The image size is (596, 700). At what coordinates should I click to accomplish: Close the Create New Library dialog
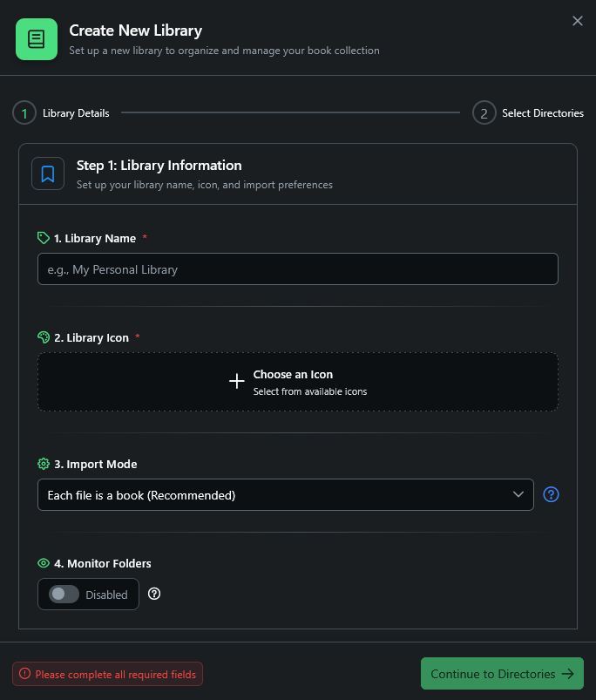[x=577, y=21]
